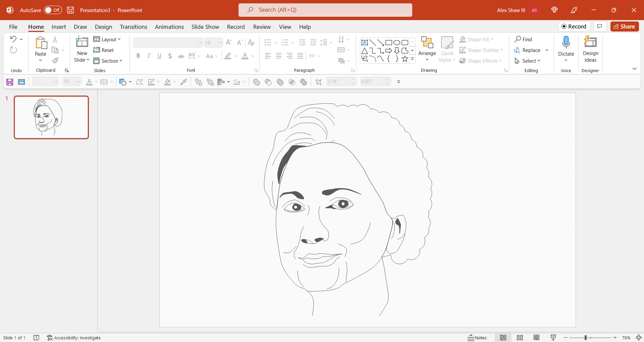The image size is (644, 342).
Task: Toggle bold formatting
Action: click(138, 56)
